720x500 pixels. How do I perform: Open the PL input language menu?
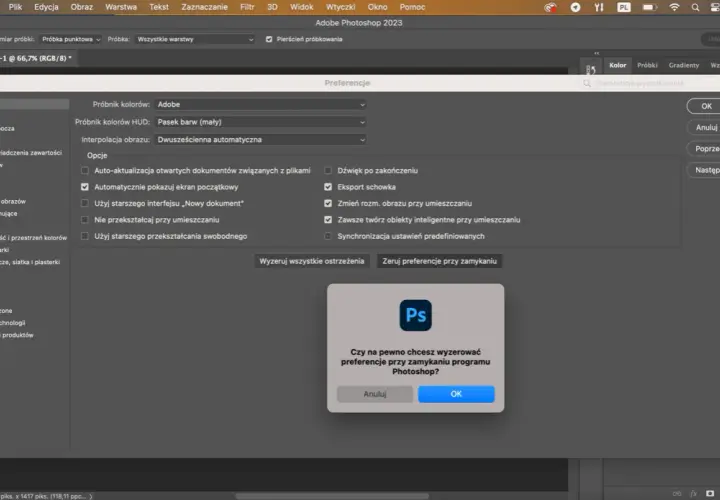tap(624, 7)
